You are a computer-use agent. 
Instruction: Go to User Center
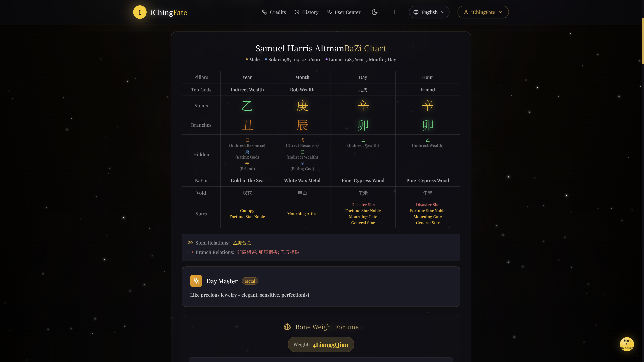click(343, 12)
